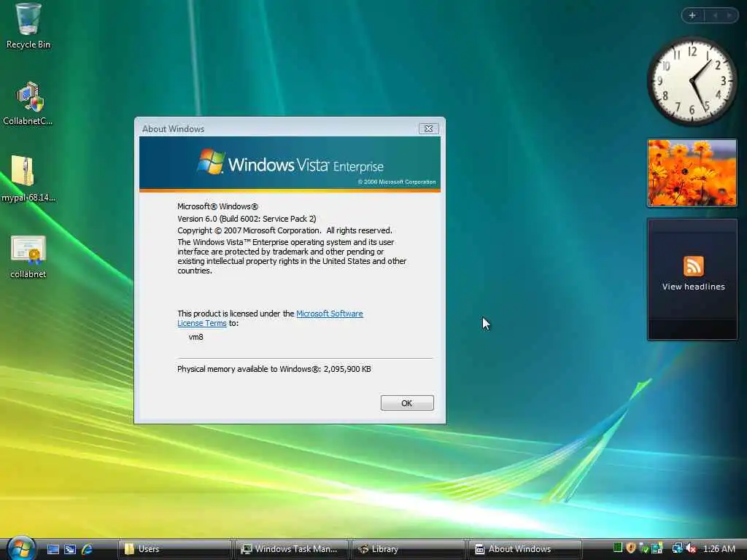Click the OK button in About Windows
The width and height of the screenshot is (747, 560).
coord(407,402)
